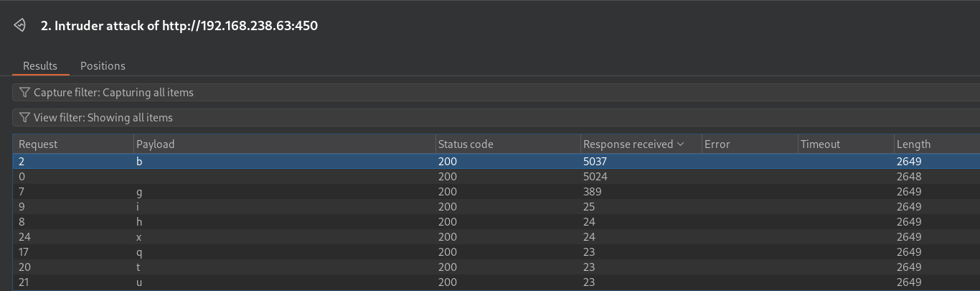
Task: Sort results by Length column
Action: coord(937,144)
